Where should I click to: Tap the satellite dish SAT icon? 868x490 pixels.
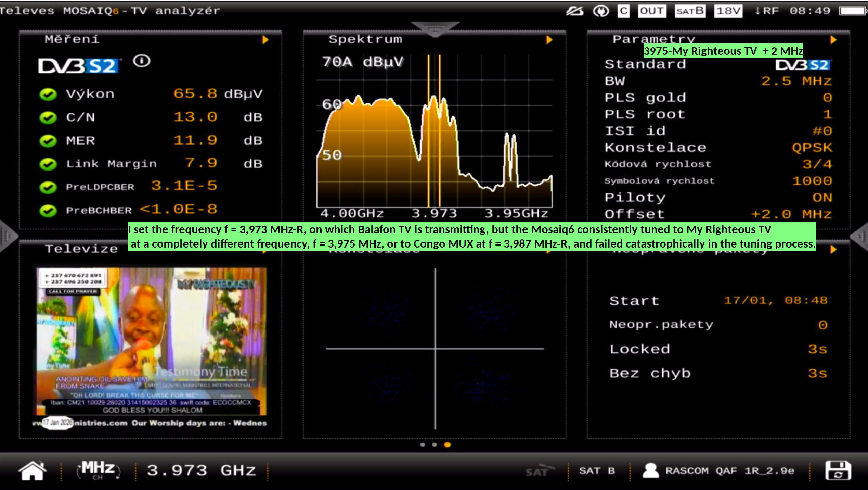539,471
